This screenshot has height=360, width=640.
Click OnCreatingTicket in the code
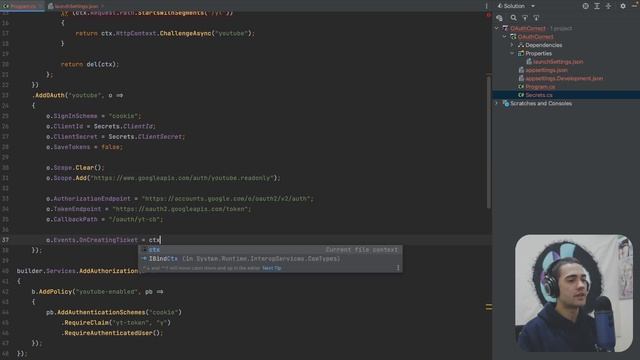click(108, 240)
